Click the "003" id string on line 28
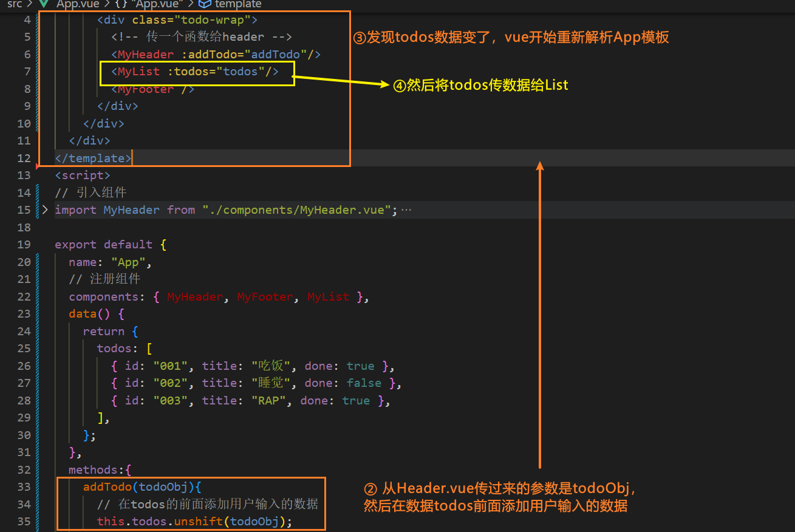795x532 pixels. pyautogui.click(x=170, y=401)
